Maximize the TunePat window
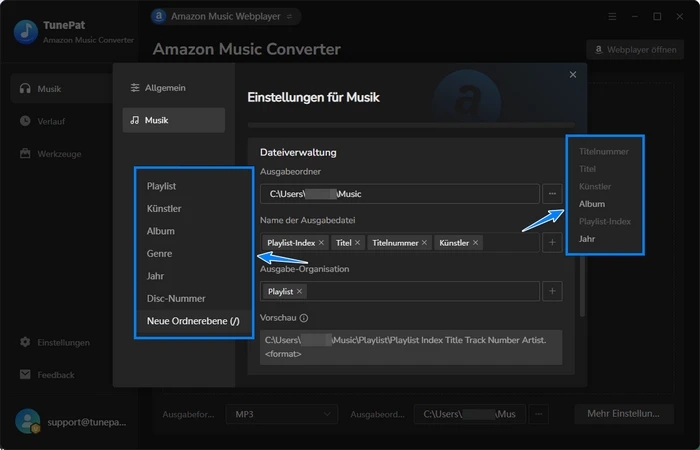This screenshot has height=450, width=700. coord(657,17)
